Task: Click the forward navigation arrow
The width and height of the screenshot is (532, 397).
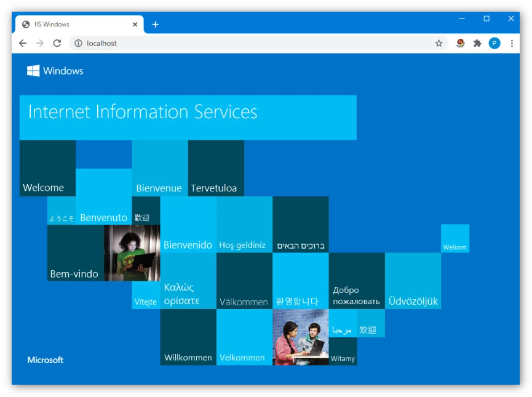Action: (x=40, y=43)
